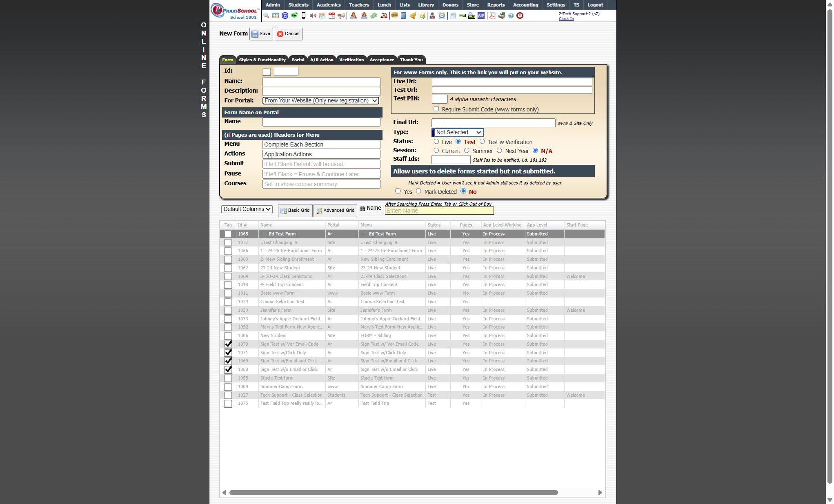Viewport: 834px width, 504px height.
Task: Open the For Portal dropdown
Action: pos(320,100)
